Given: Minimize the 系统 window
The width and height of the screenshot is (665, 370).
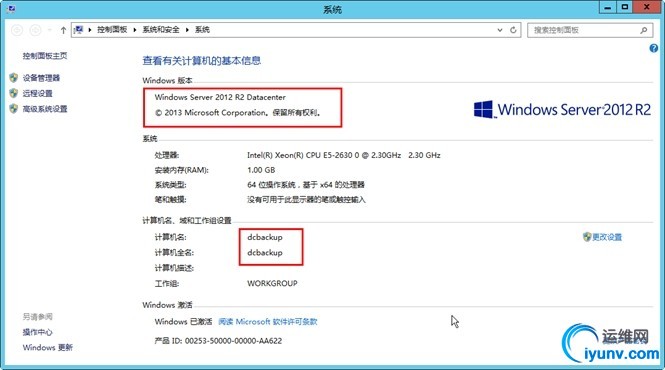Looking at the screenshot, I should coord(608,7).
